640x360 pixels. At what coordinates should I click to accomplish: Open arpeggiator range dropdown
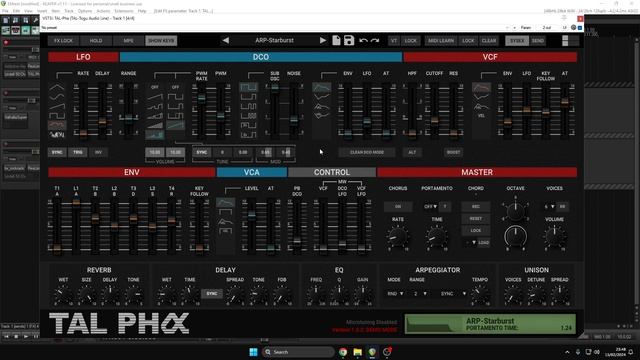[x=420, y=293]
